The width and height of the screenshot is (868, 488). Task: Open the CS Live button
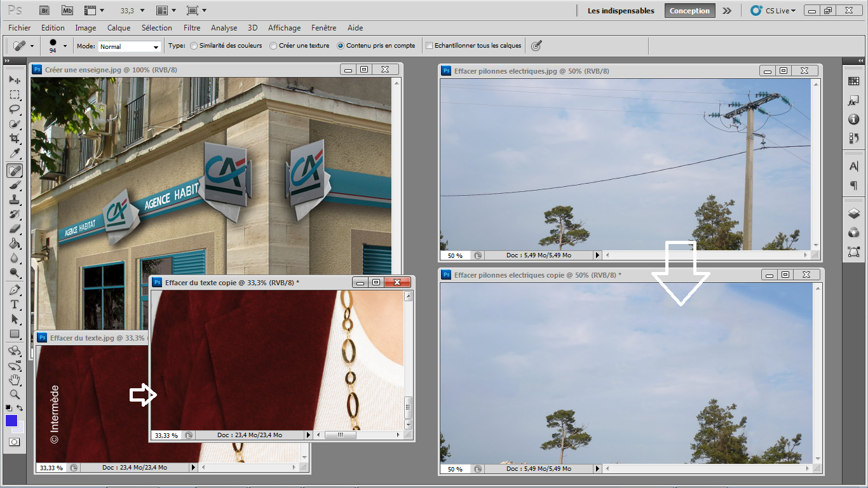tap(772, 11)
